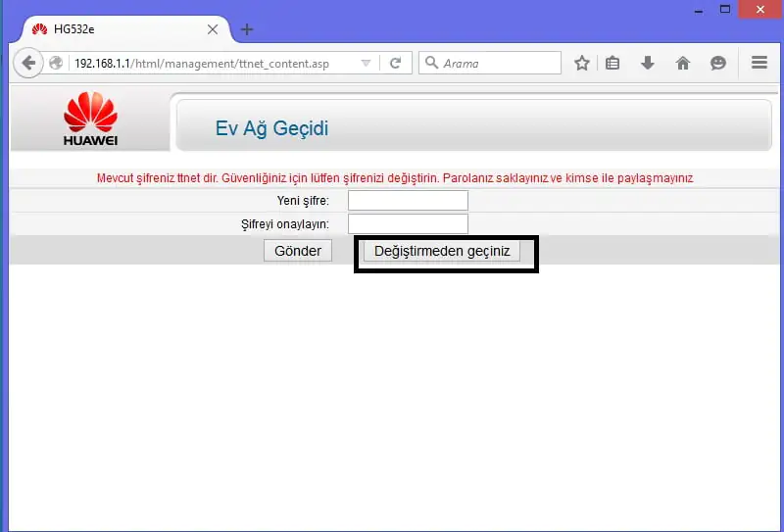Click the Şifreyi onaylayın label

click(x=285, y=224)
